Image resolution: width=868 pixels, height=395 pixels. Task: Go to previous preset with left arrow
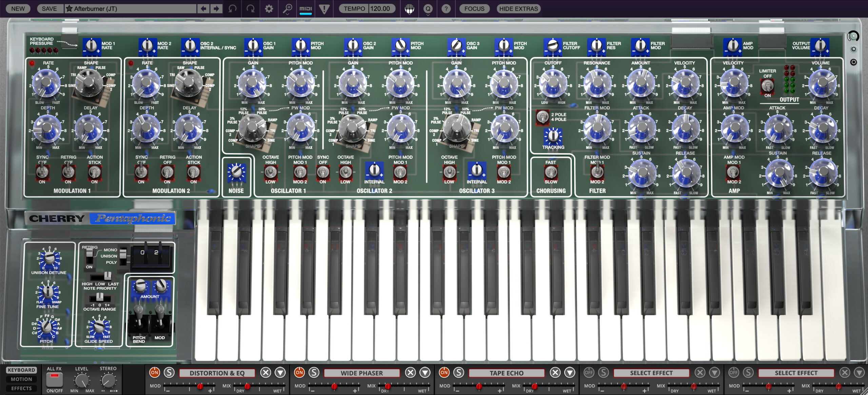[203, 8]
